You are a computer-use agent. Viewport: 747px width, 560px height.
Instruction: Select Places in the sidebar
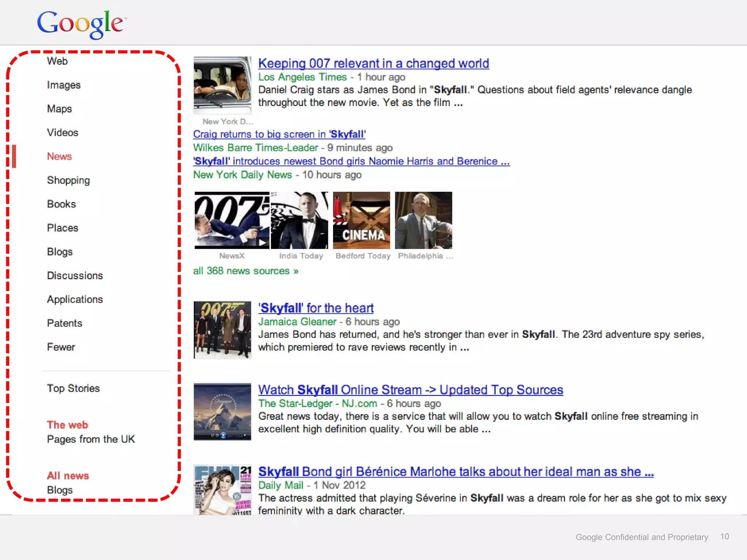click(62, 228)
